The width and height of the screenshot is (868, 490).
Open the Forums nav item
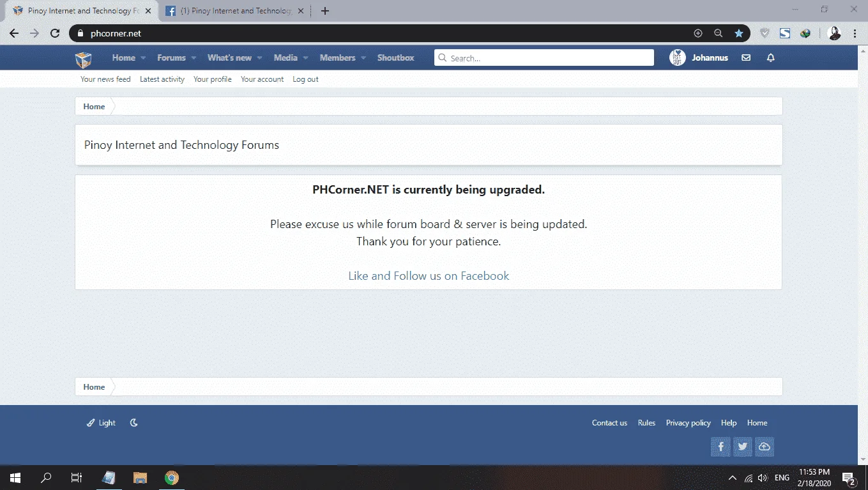171,57
